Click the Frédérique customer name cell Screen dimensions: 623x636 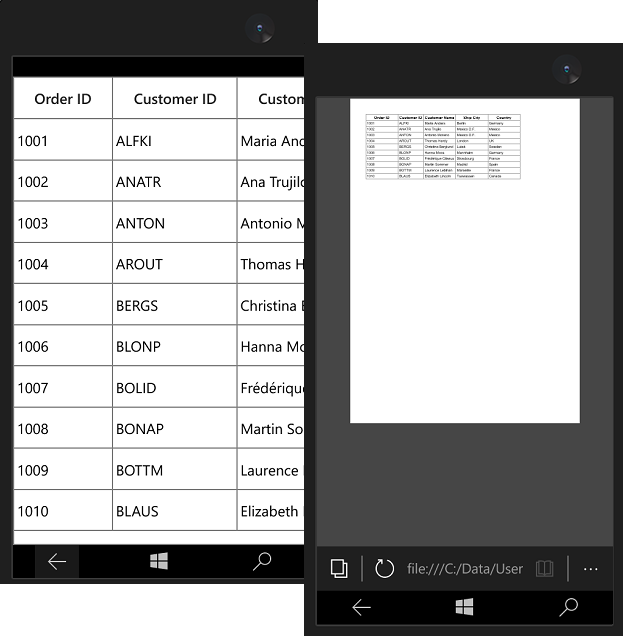[x=271, y=387]
